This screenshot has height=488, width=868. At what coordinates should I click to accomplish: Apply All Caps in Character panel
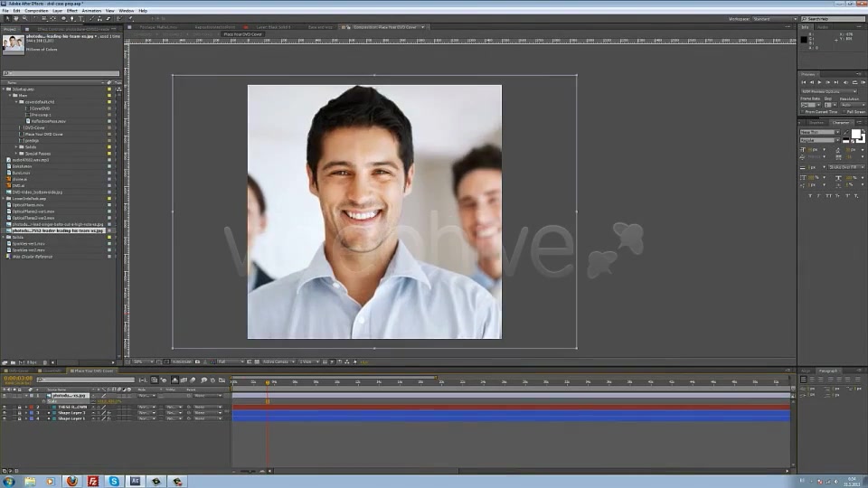click(828, 196)
